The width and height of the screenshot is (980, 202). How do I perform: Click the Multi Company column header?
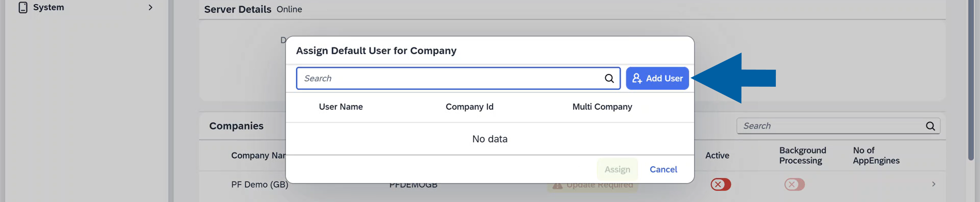click(x=602, y=107)
